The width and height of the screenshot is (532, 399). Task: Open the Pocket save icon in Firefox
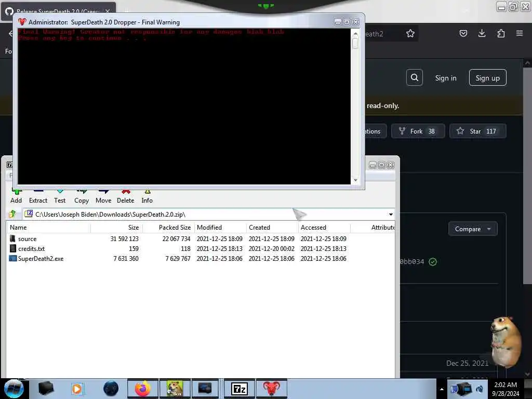pyautogui.click(x=463, y=33)
